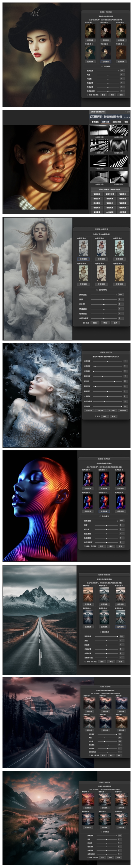Adjust the 光照亮度 slider in 光影打造 dialog

click(108, 361)
